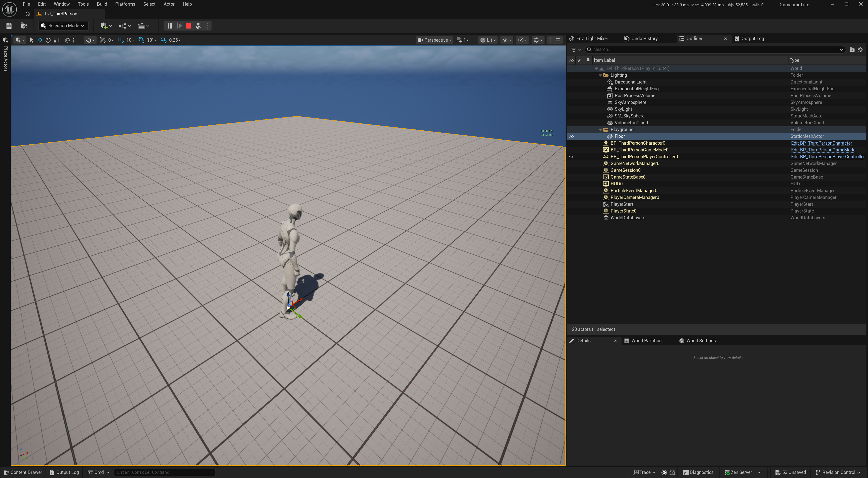The width and height of the screenshot is (868, 478).
Task: Open the Perspective viewport dropdown
Action: [x=434, y=40]
